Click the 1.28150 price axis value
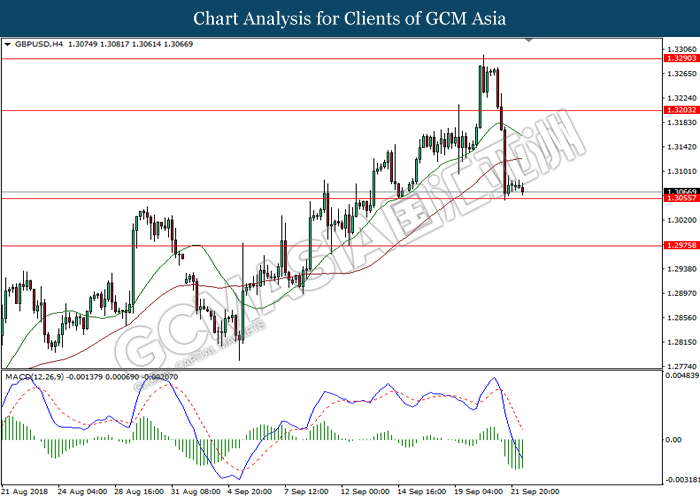Viewport: 700px width, 500px height. click(682, 342)
